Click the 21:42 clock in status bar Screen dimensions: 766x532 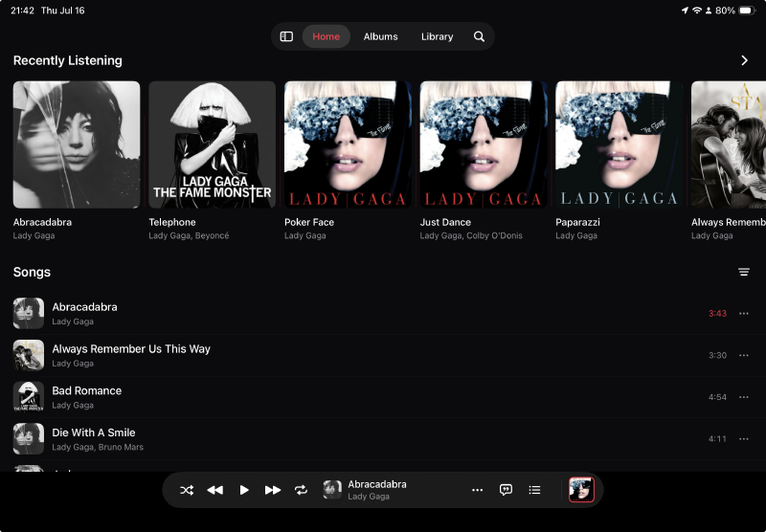coord(22,11)
